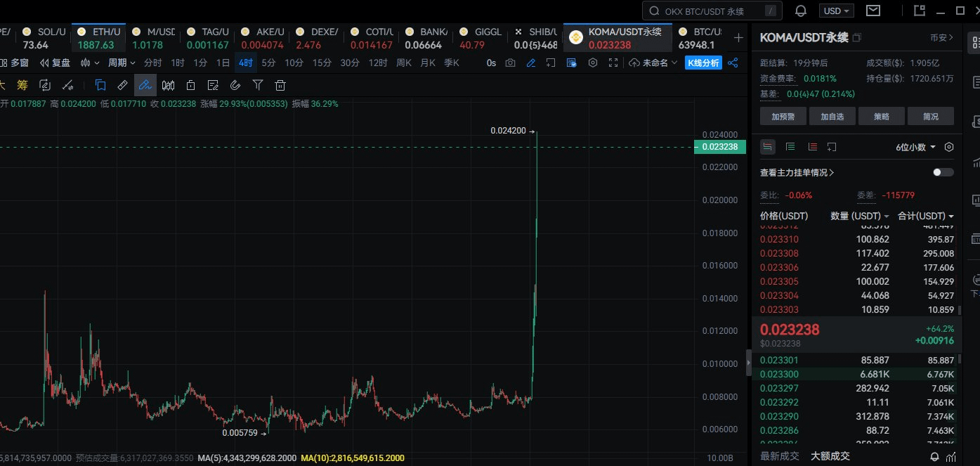The width and height of the screenshot is (980, 466).
Task: Open the 多窗 multi-window button
Action: pos(14,63)
